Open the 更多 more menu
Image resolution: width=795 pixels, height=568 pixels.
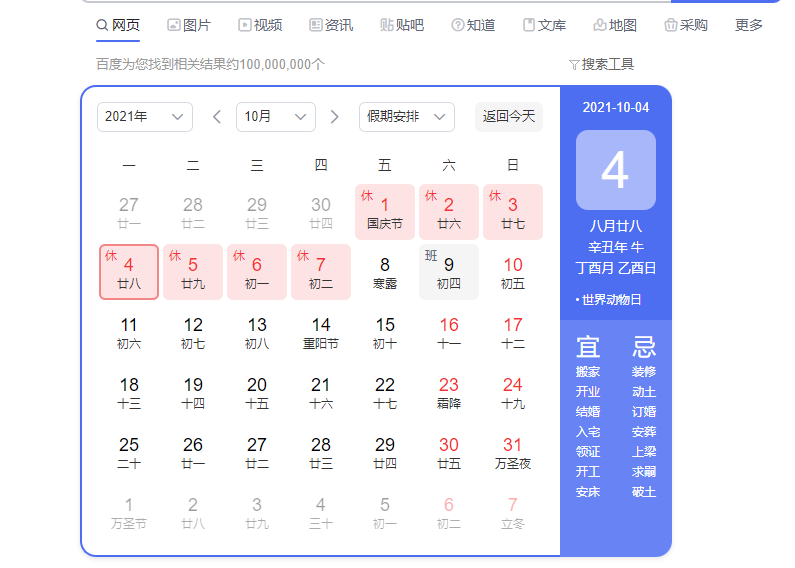tap(749, 25)
